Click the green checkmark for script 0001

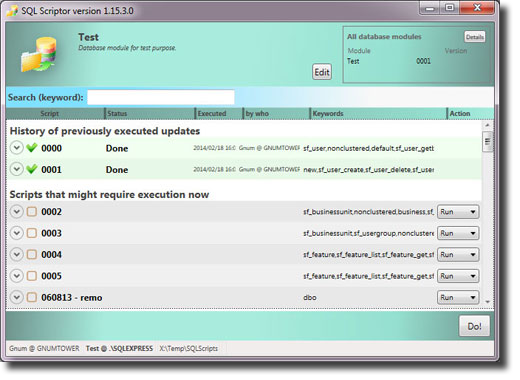[x=32, y=169]
